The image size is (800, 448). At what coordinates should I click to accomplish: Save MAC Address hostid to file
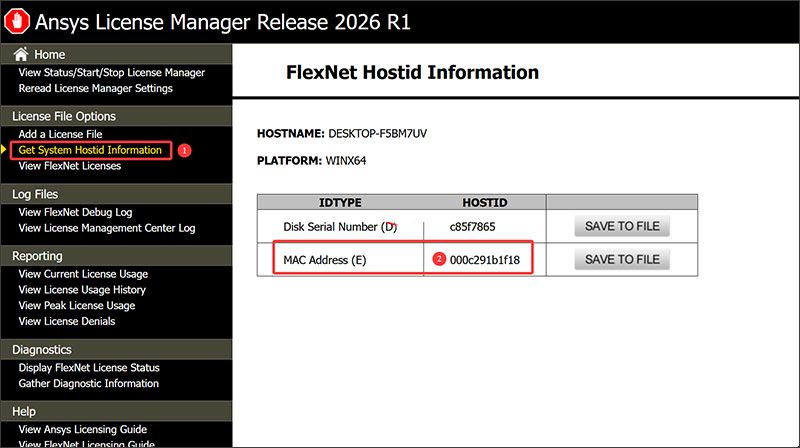click(622, 259)
